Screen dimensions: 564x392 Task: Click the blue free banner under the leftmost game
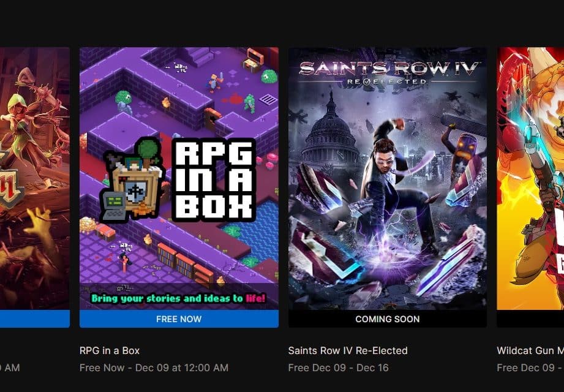(x=35, y=319)
